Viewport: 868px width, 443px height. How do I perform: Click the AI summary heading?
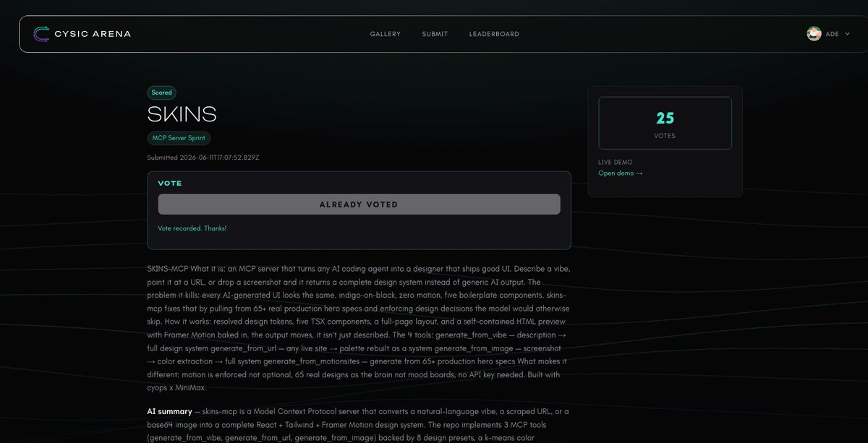click(169, 411)
